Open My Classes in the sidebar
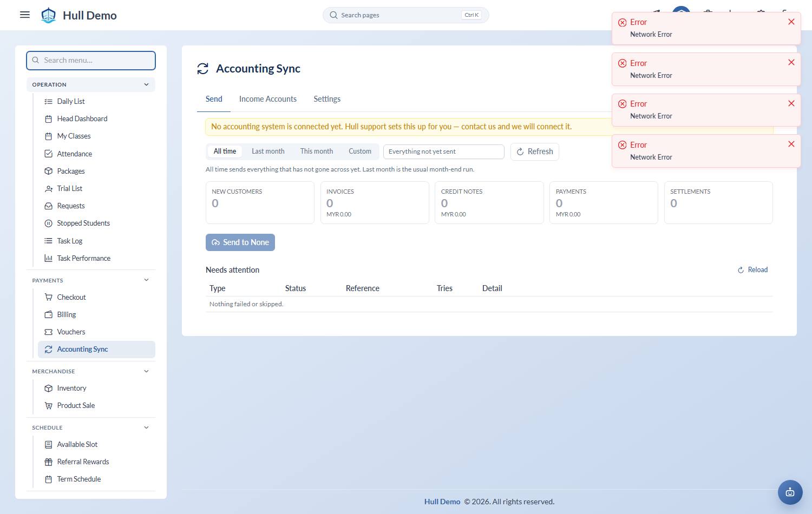 tap(96, 136)
